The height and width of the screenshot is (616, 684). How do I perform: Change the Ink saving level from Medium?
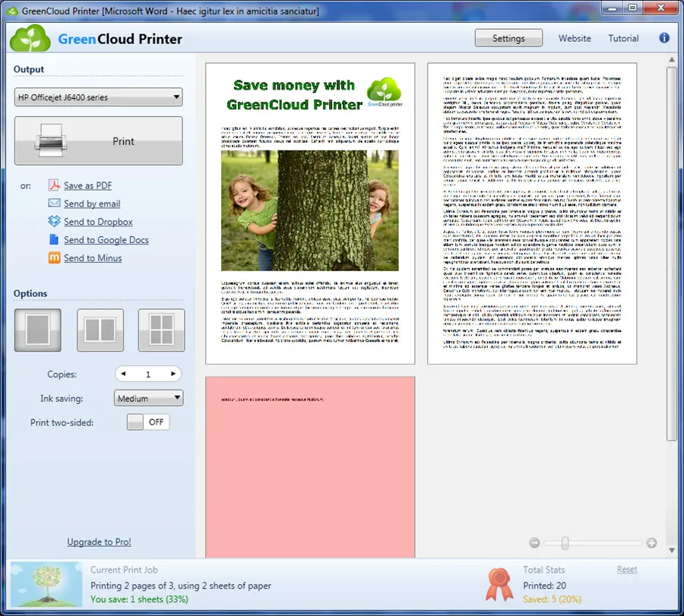pos(148,398)
